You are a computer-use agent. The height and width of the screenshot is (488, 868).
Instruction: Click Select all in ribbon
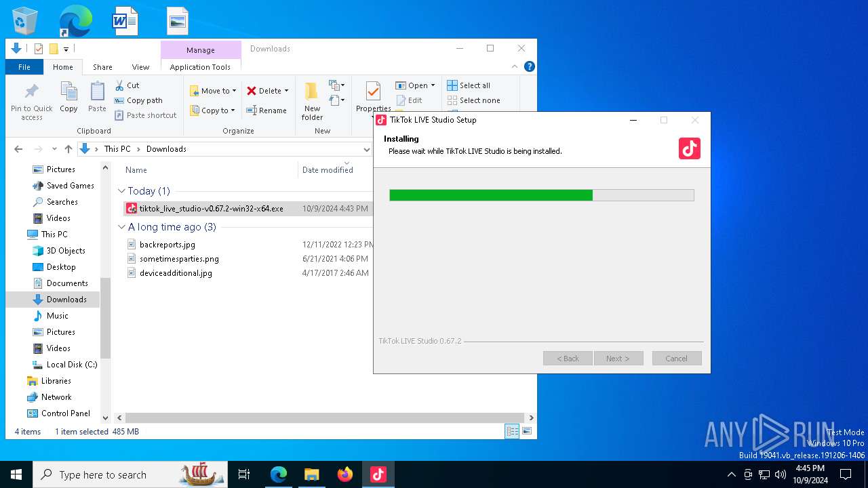469,85
